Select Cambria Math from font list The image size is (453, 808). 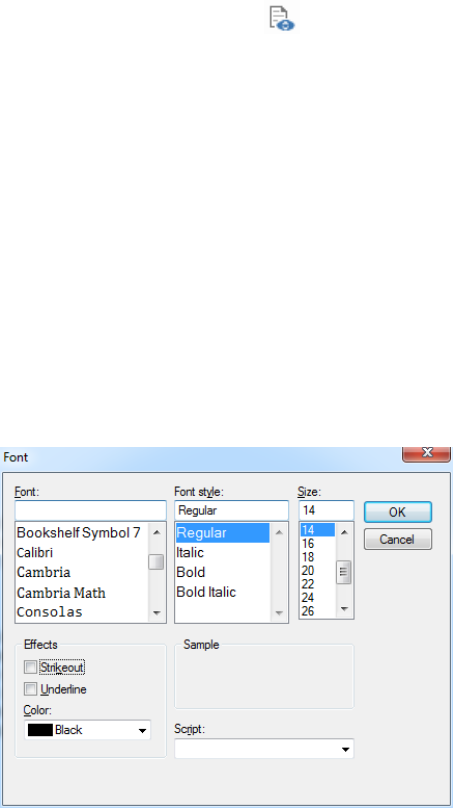point(61,593)
